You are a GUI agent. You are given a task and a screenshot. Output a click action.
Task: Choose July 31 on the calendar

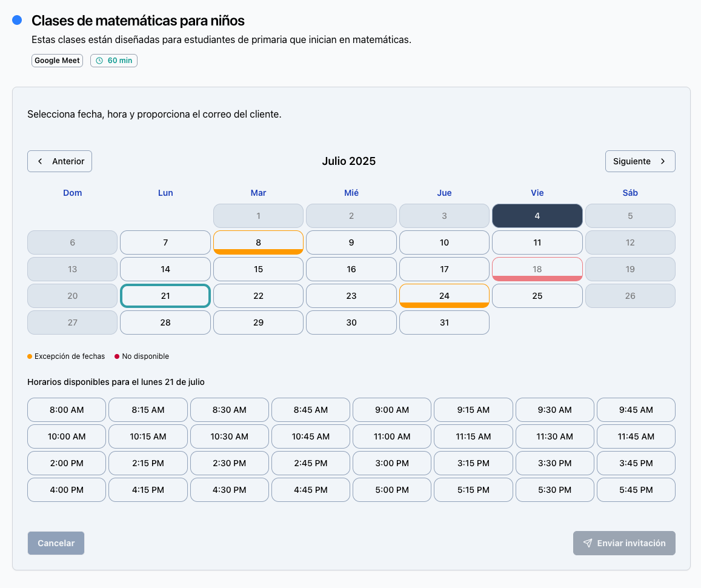click(444, 322)
